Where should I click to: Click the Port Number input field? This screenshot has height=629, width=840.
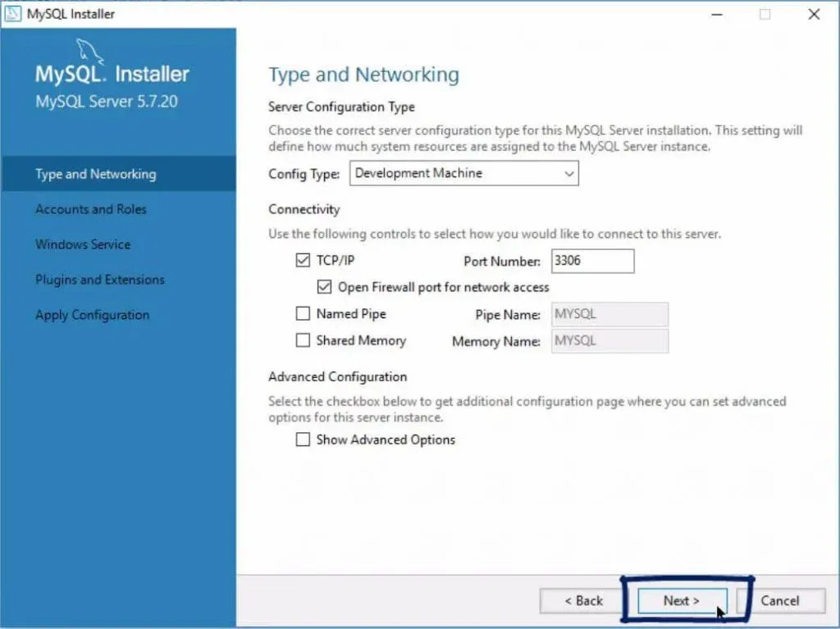click(x=592, y=261)
